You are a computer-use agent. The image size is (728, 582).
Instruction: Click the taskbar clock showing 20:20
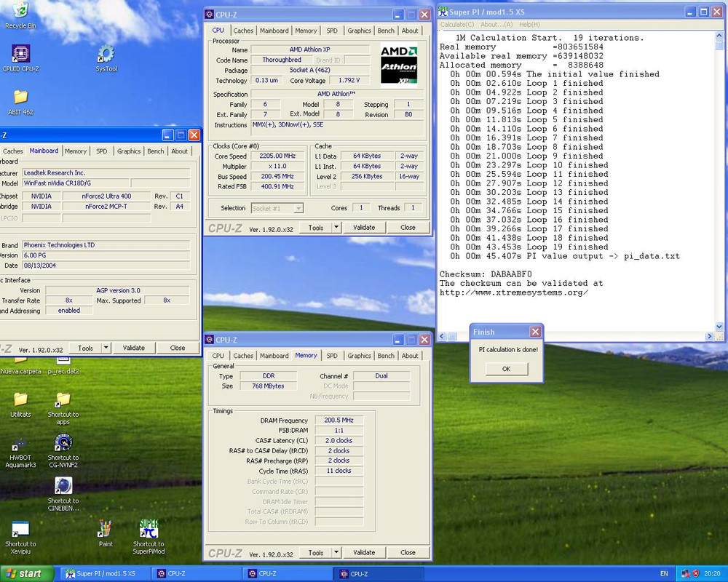(712, 574)
